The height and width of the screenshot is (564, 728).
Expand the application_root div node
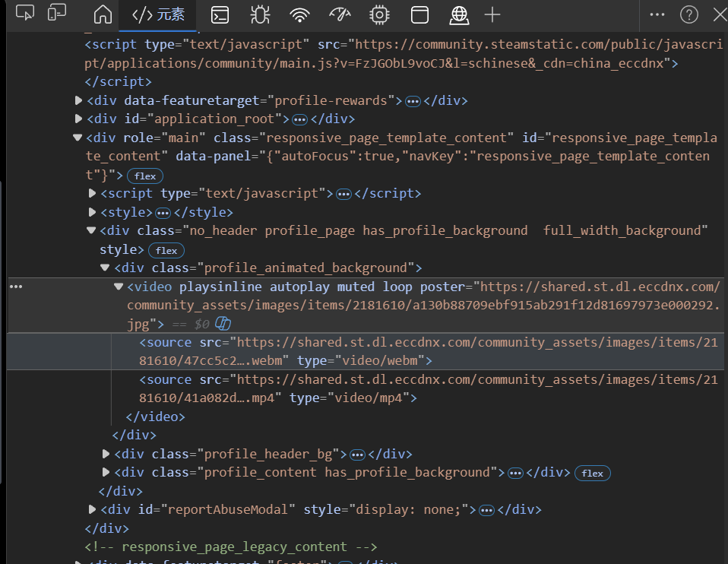click(78, 119)
